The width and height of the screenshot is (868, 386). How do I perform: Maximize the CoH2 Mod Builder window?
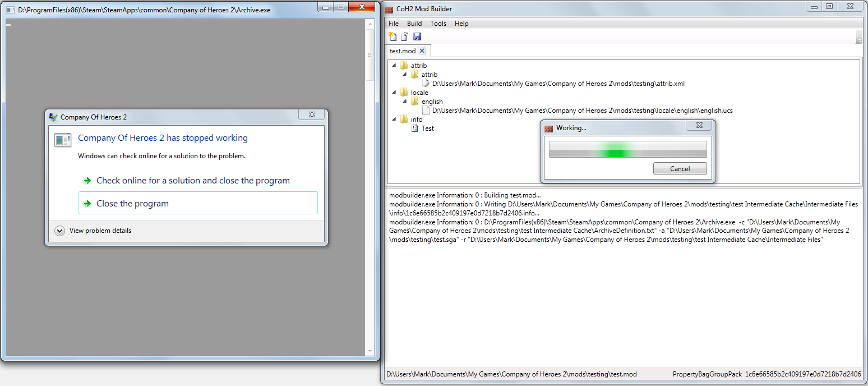click(x=829, y=6)
